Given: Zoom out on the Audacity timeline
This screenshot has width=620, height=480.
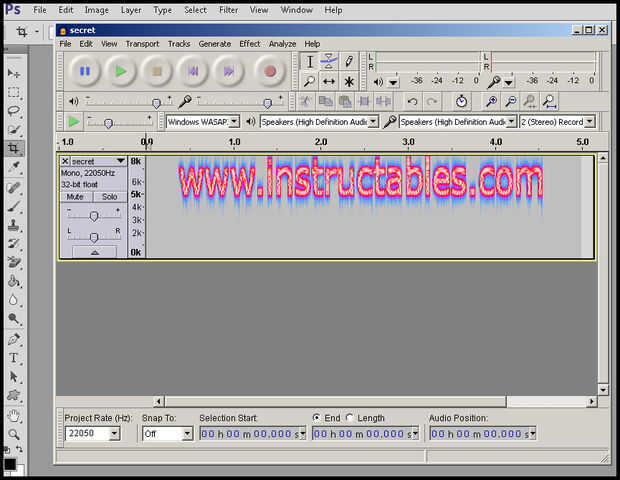Looking at the screenshot, I should 510,102.
